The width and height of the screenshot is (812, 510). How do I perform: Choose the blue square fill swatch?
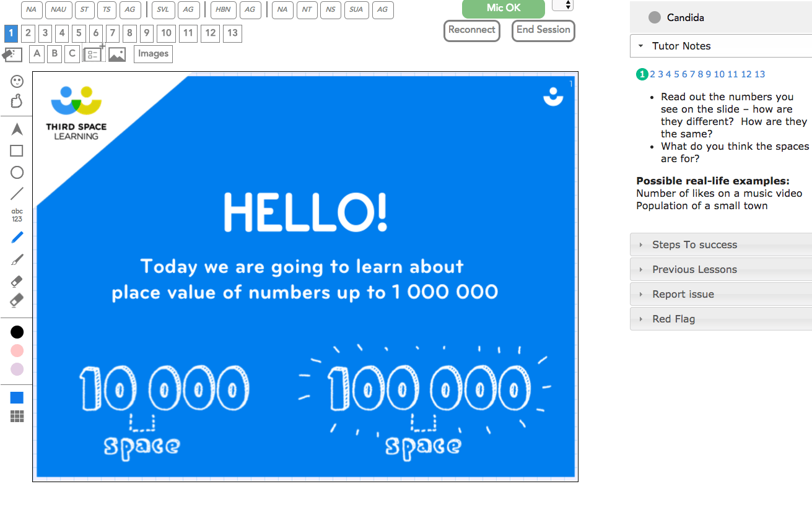pyautogui.click(x=17, y=397)
